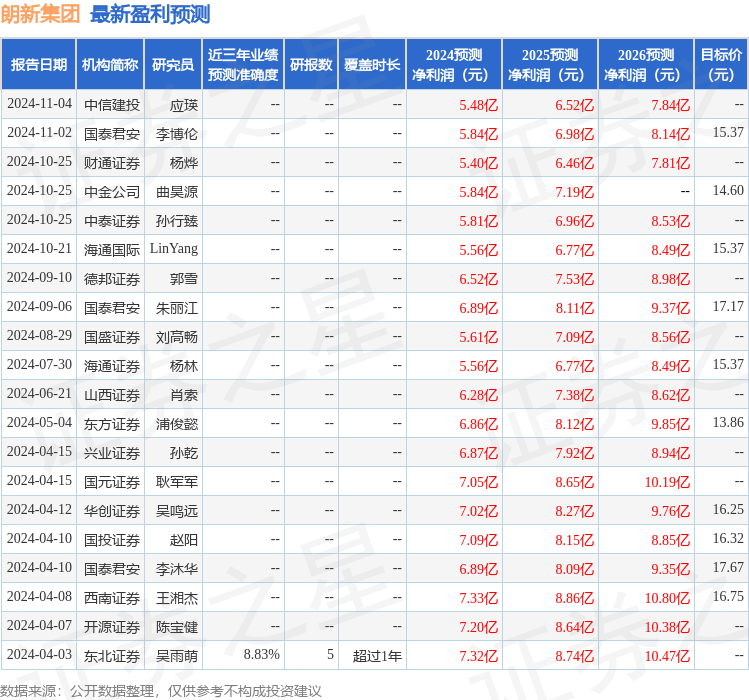Click target price 17.67
Screen dimensions: 749x700
point(728,568)
